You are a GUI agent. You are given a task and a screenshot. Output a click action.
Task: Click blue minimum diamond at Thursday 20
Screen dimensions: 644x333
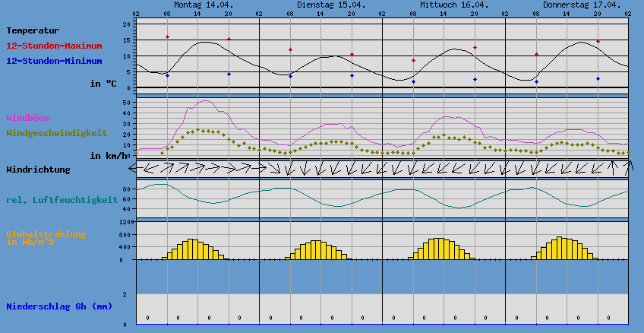[598, 78]
